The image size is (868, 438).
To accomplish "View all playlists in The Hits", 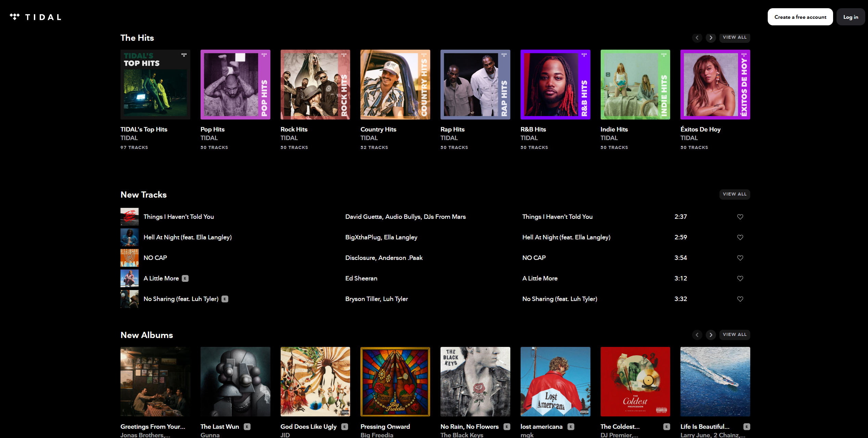I will 735,37.
